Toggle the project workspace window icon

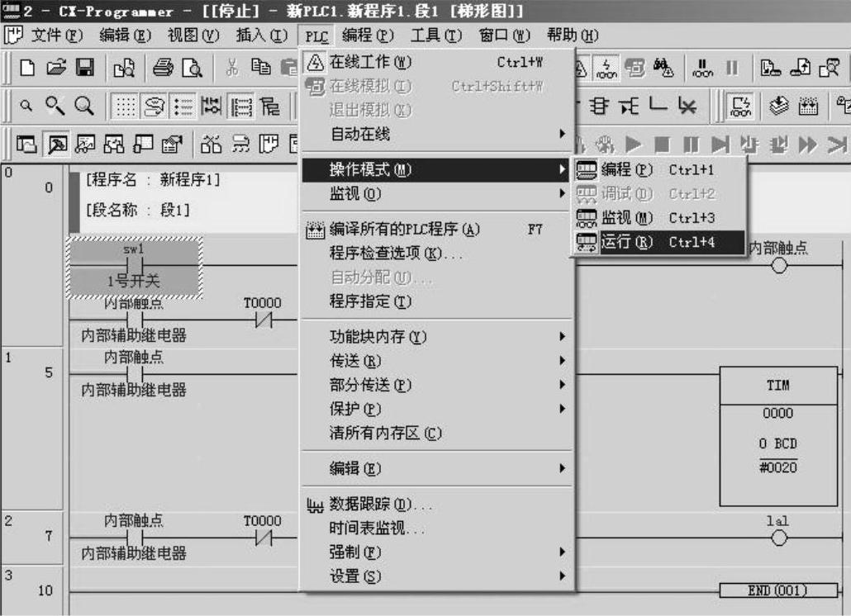26,145
